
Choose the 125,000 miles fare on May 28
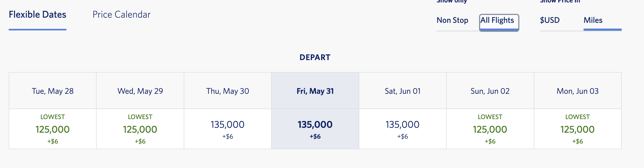pos(53,129)
